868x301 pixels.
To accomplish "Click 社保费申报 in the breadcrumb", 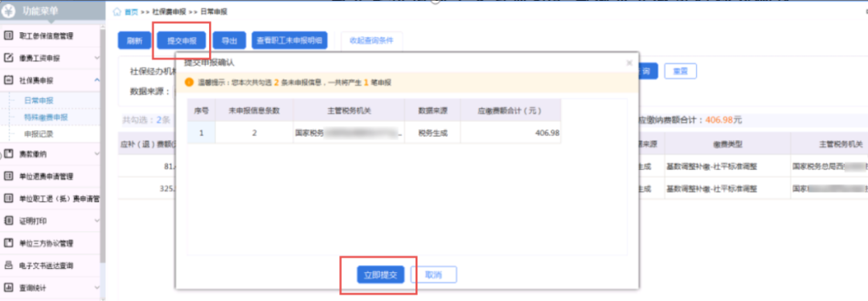I will click(168, 11).
